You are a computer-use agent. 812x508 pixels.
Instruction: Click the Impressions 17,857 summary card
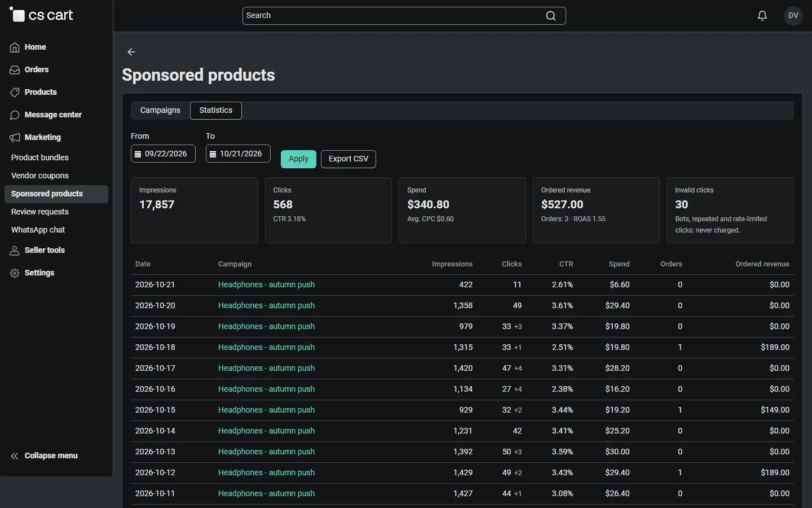pyautogui.click(x=195, y=211)
